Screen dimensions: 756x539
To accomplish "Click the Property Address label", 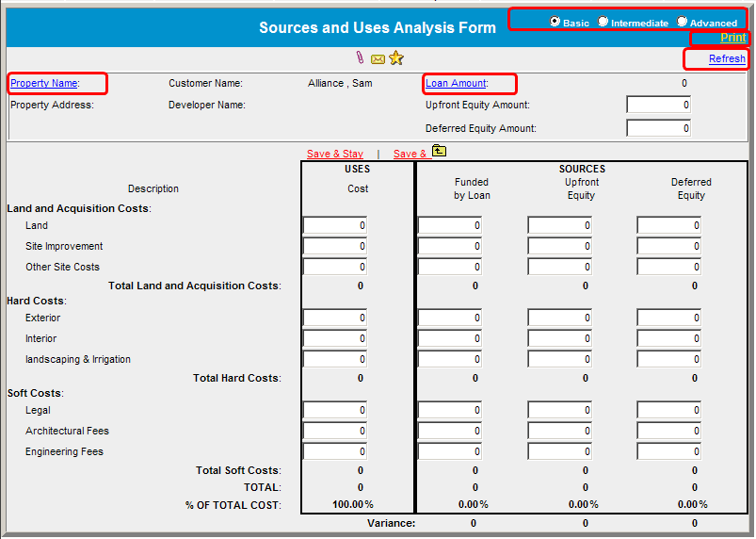I will 52,105.
